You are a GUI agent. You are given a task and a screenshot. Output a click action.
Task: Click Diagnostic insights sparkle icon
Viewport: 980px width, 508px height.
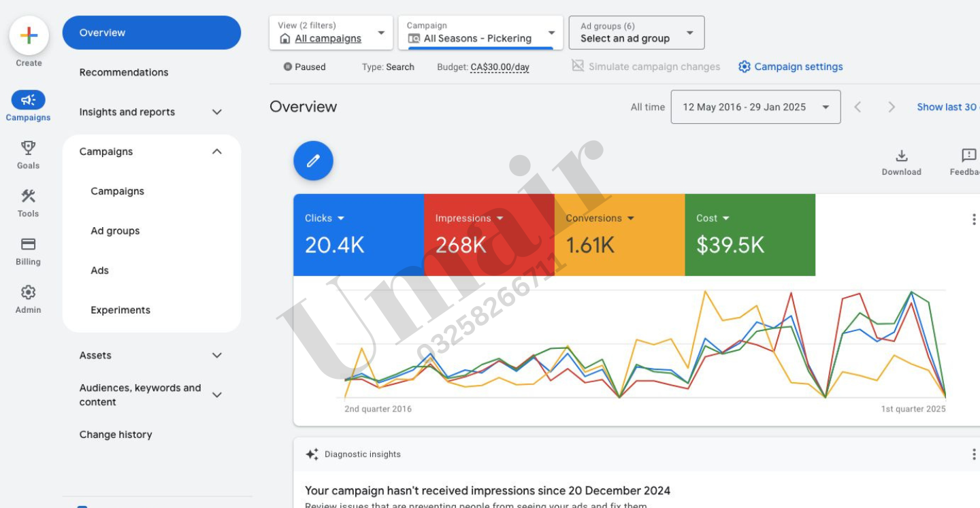312,454
